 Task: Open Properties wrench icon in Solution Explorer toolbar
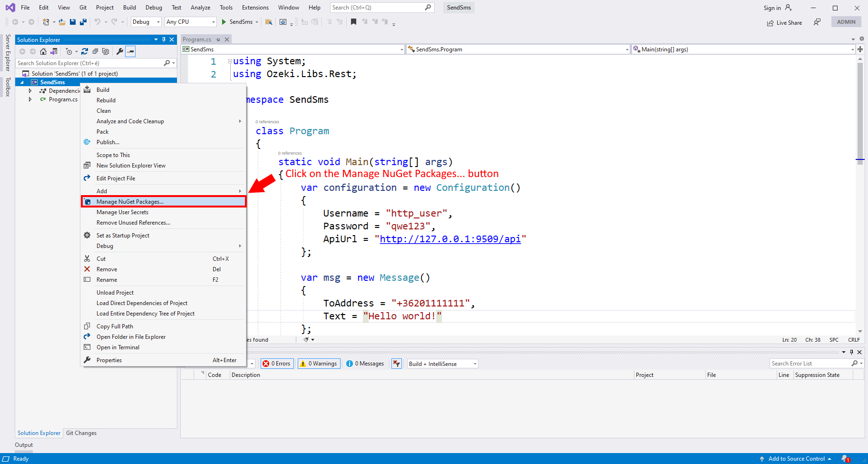pos(120,51)
